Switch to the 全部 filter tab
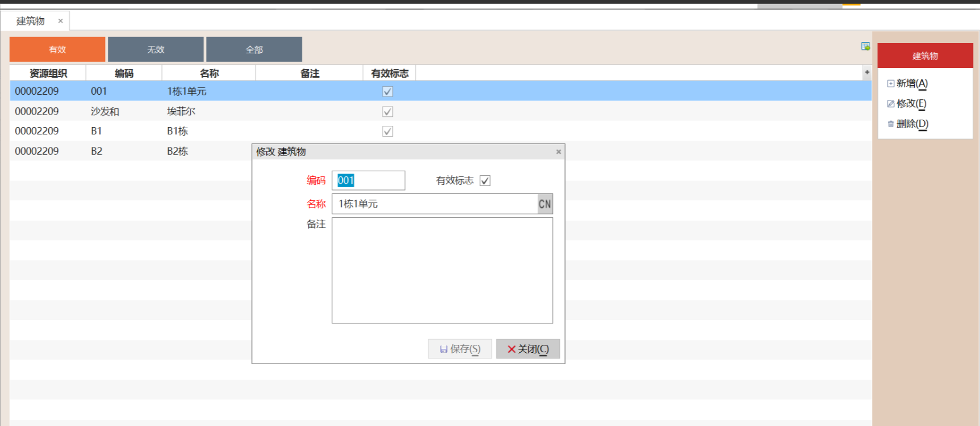Viewport: 980px width, 426px height. pos(254,49)
